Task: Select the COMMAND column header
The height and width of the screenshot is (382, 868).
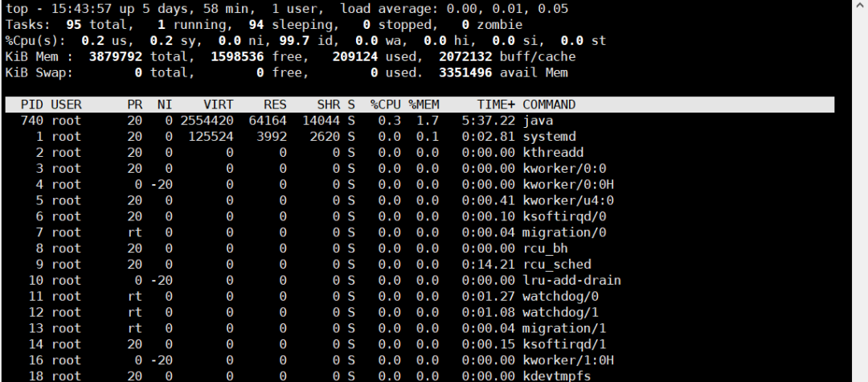Action: pos(549,105)
